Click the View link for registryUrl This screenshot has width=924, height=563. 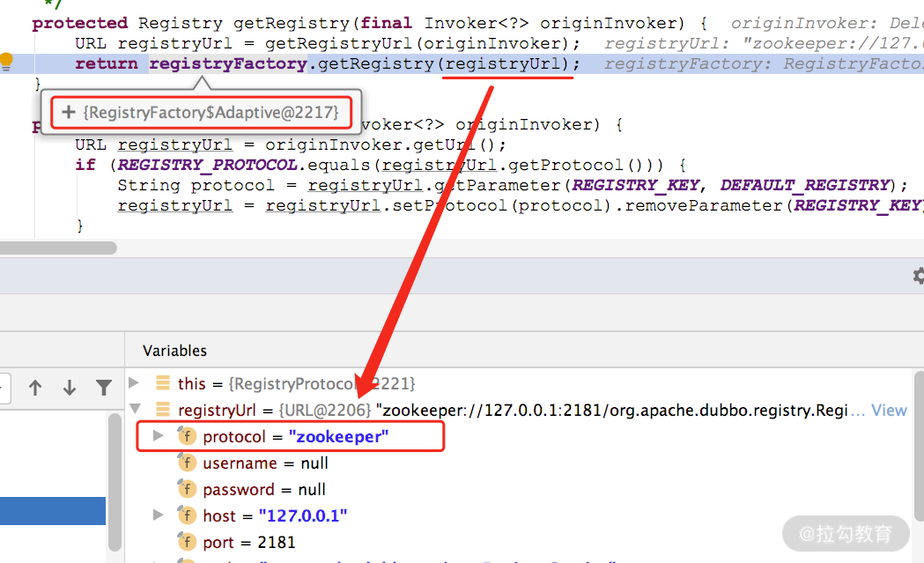pos(889,410)
